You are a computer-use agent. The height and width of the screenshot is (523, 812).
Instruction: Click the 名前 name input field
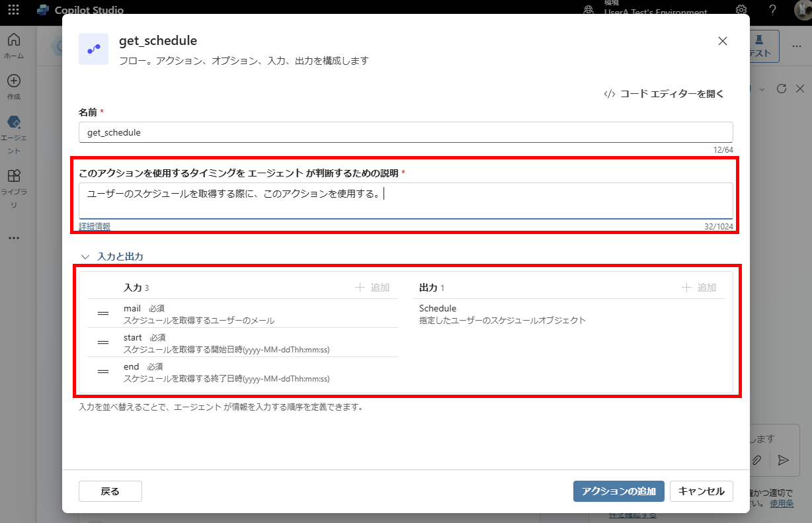(x=405, y=132)
